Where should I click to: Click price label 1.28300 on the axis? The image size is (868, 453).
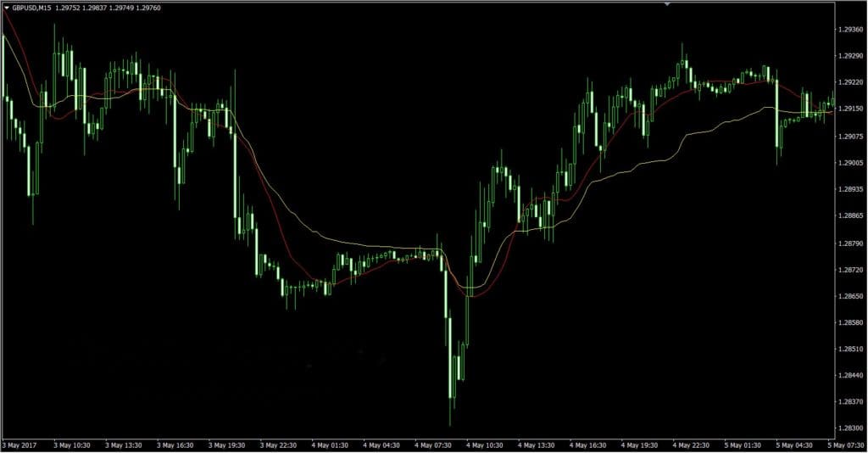(851, 428)
